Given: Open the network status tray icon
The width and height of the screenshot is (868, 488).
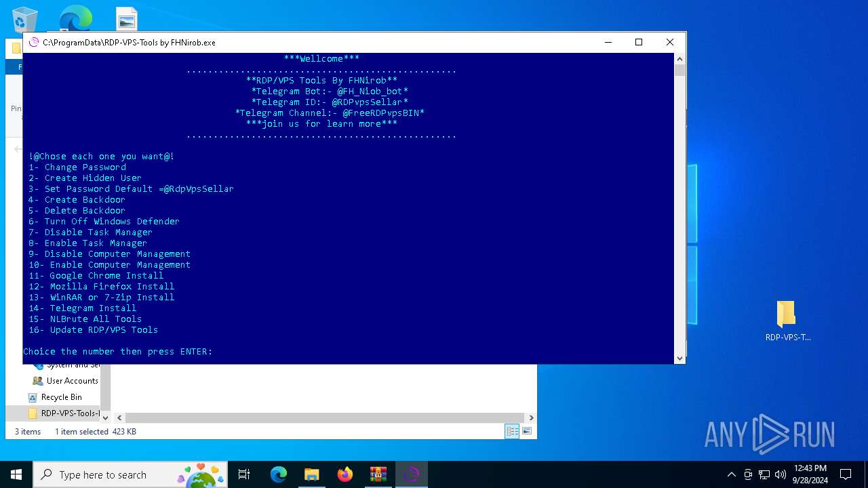Looking at the screenshot, I should [764, 474].
